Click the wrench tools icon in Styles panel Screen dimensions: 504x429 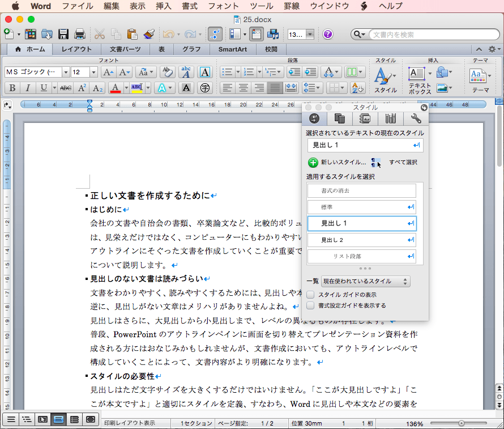click(416, 118)
